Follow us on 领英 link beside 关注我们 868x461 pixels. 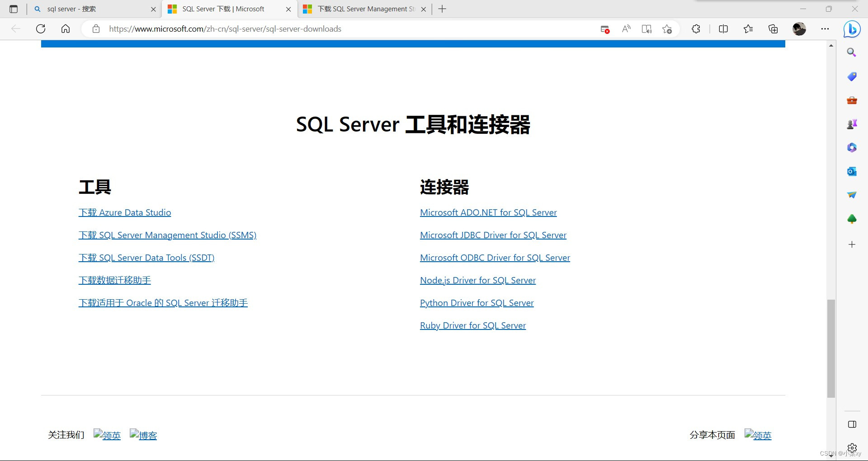tap(107, 435)
